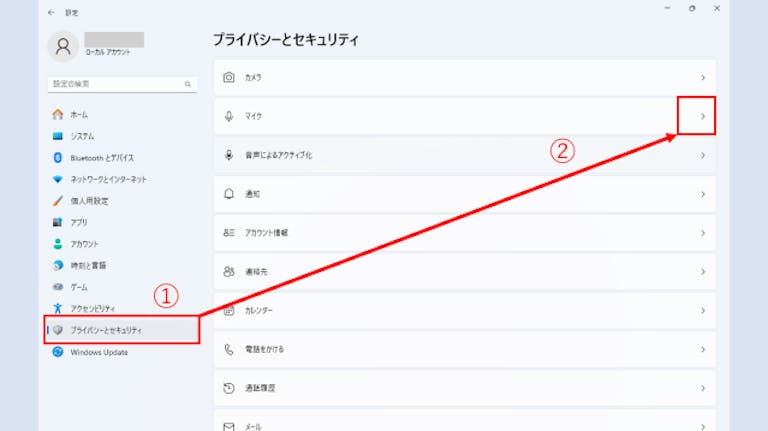This screenshot has height=431, width=768.
Task: Click the voice activation microphone icon
Action: (229, 155)
